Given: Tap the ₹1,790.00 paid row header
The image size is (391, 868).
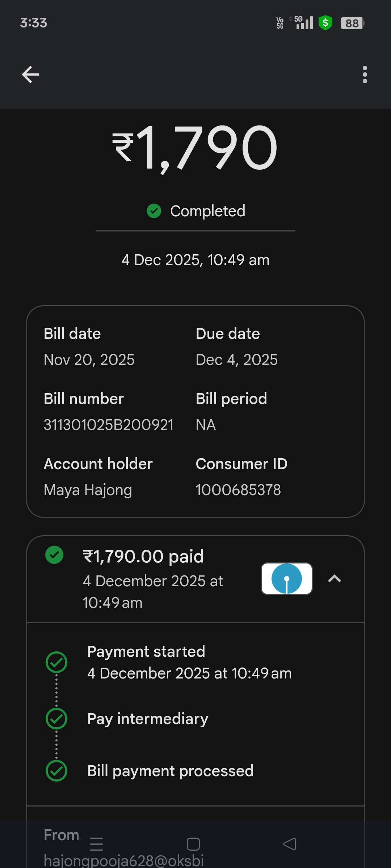Looking at the screenshot, I should (x=143, y=556).
